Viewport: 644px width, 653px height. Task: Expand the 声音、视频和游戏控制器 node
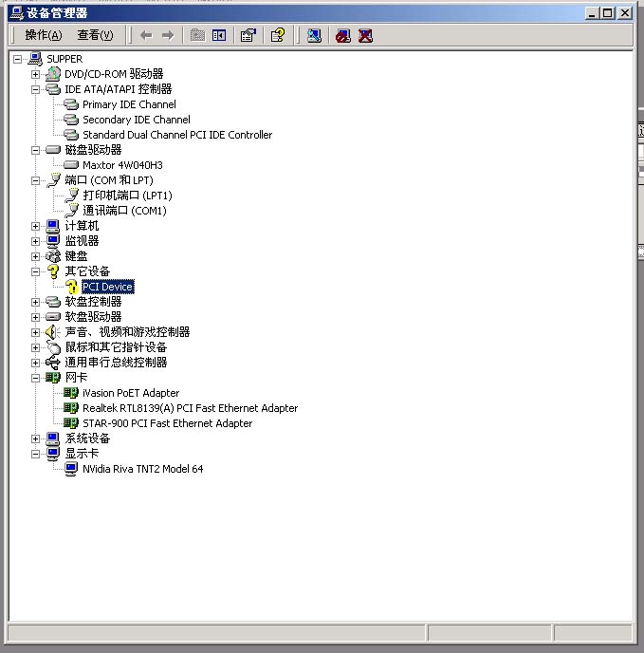point(35,332)
